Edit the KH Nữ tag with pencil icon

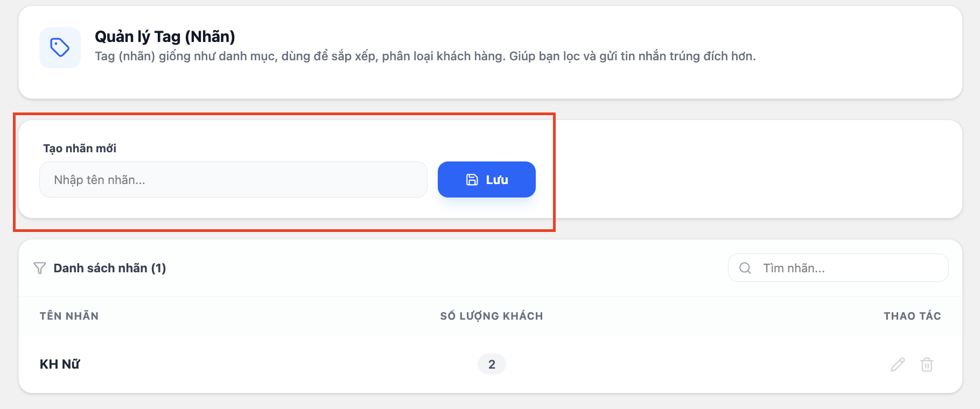(x=898, y=364)
